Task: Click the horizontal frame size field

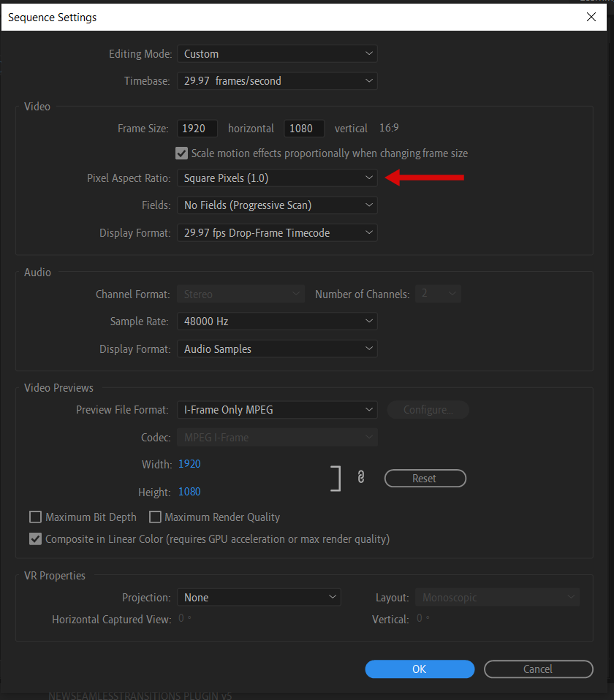Action: (x=197, y=129)
